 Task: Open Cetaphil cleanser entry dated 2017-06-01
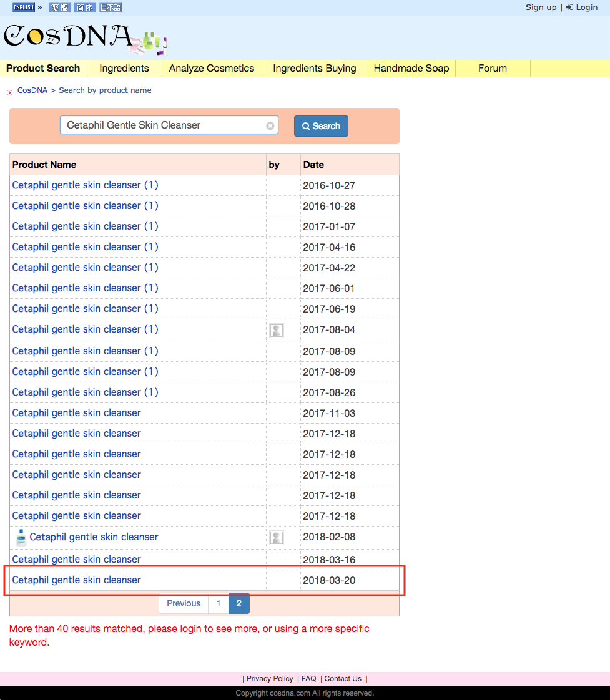pyautogui.click(x=86, y=288)
